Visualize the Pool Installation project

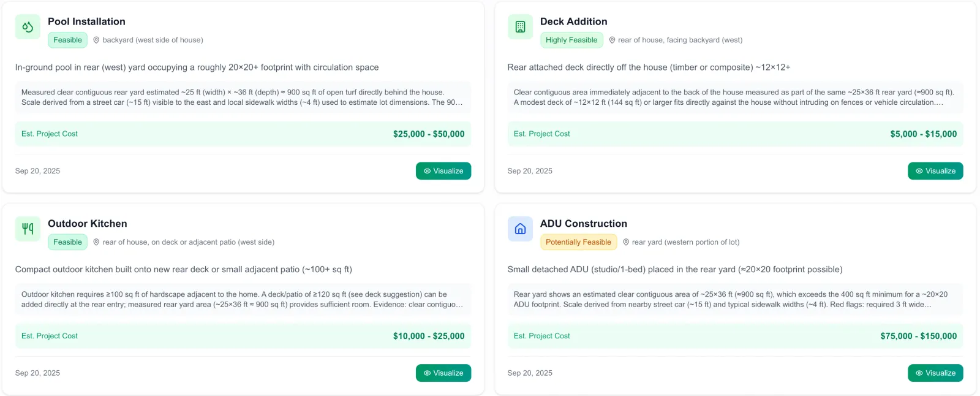[x=443, y=171]
